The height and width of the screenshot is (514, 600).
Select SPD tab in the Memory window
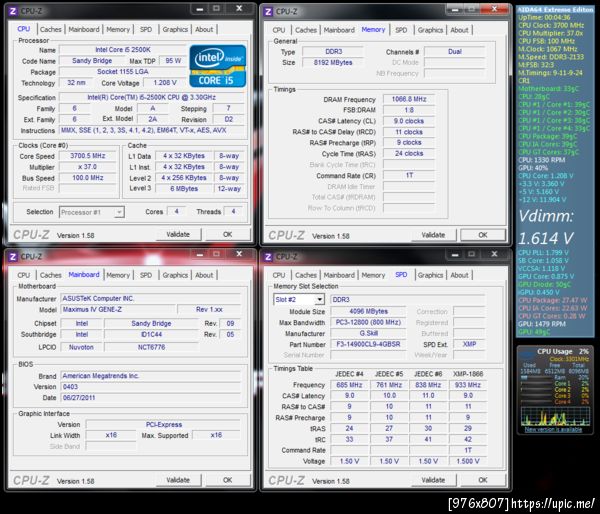point(401,30)
